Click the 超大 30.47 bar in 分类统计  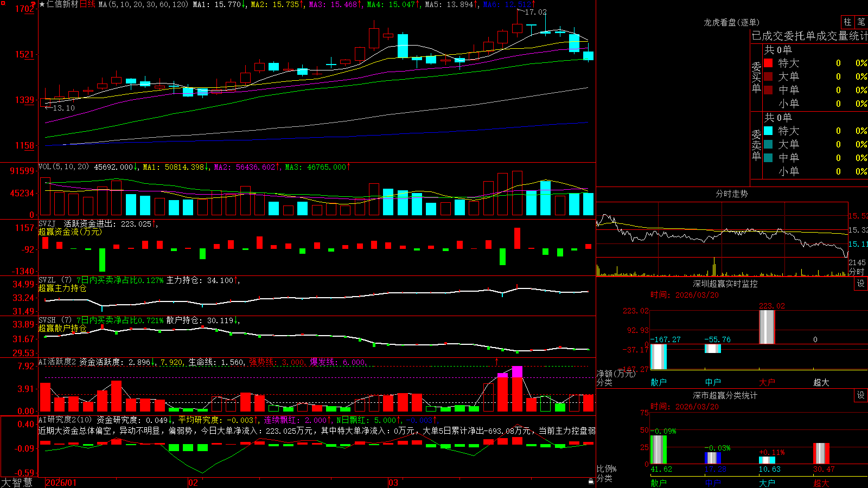(x=821, y=453)
